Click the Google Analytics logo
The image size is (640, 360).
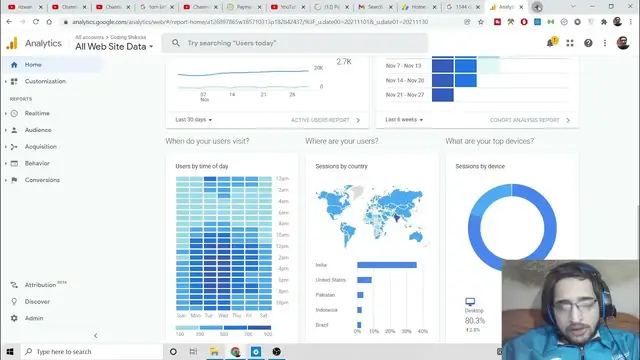pos(12,43)
